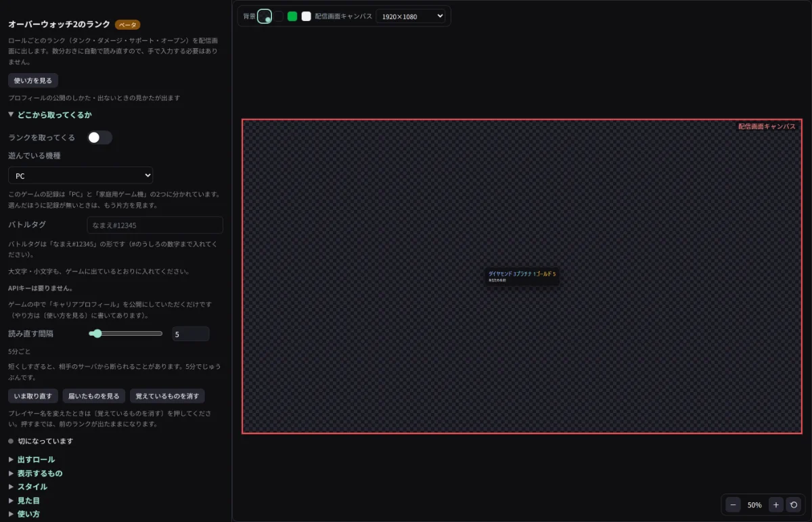Click the APIキーは要りません text
This screenshot has height=522, width=812.
point(41,289)
